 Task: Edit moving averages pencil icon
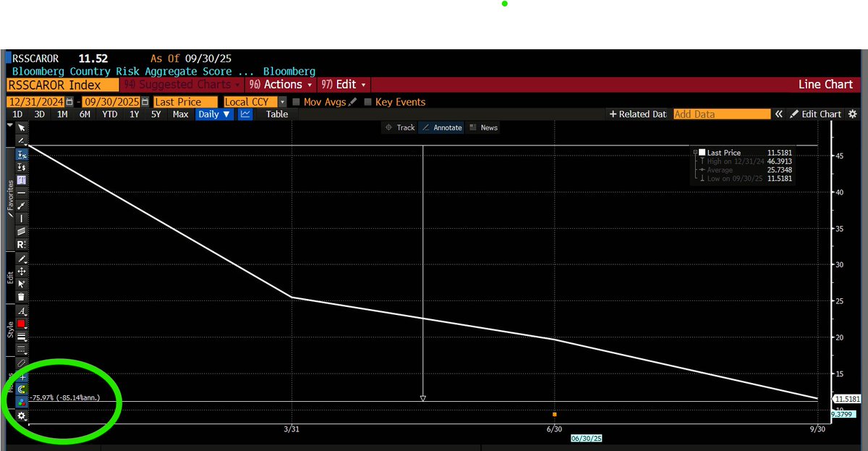[352, 102]
